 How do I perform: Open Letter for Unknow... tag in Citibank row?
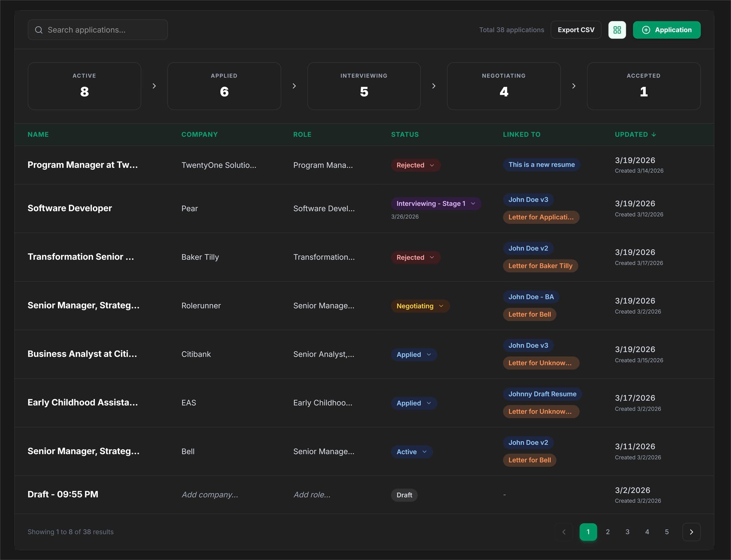point(541,363)
